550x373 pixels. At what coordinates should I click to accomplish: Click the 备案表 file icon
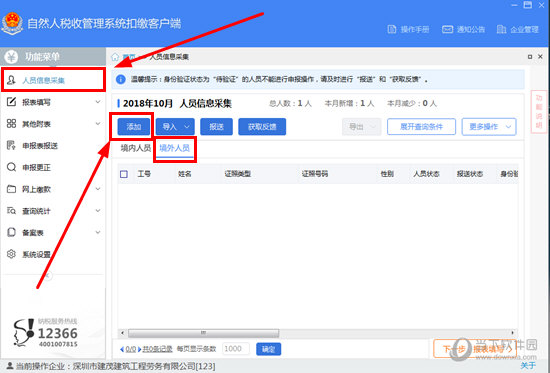11,232
